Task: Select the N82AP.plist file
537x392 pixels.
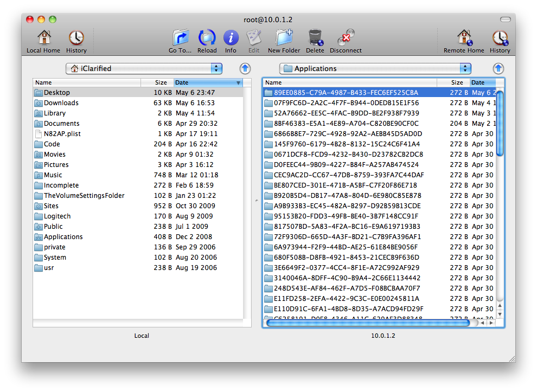Action: (x=62, y=134)
